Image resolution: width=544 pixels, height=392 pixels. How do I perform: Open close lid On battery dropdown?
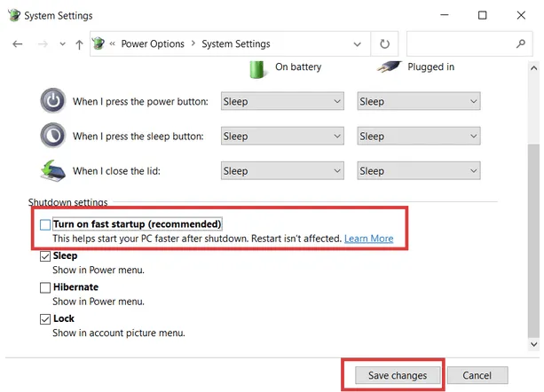pos(282,170)
